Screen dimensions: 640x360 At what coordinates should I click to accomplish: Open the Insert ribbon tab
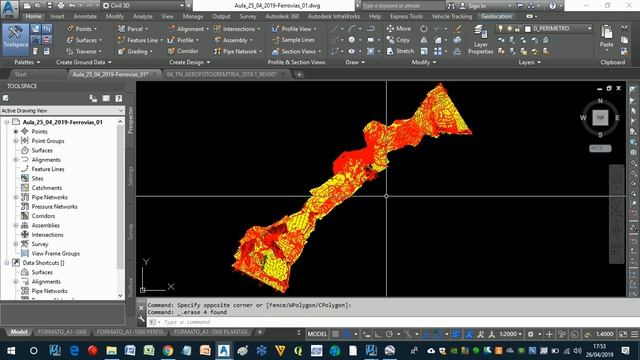click(x=58, y=16)
